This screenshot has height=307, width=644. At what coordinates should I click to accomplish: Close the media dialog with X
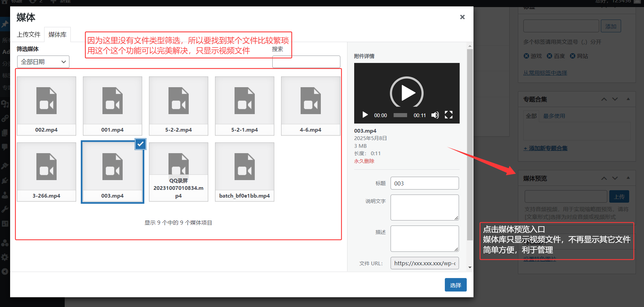(462, 17)
